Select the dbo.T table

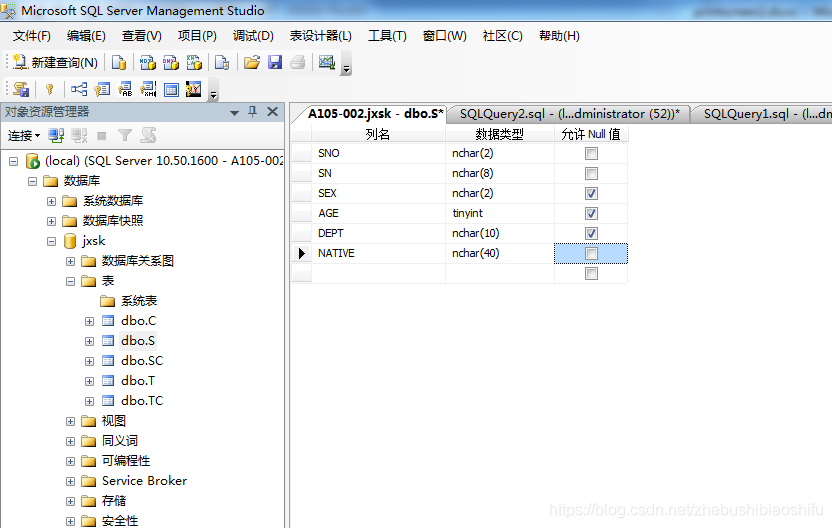coord(137,381)
